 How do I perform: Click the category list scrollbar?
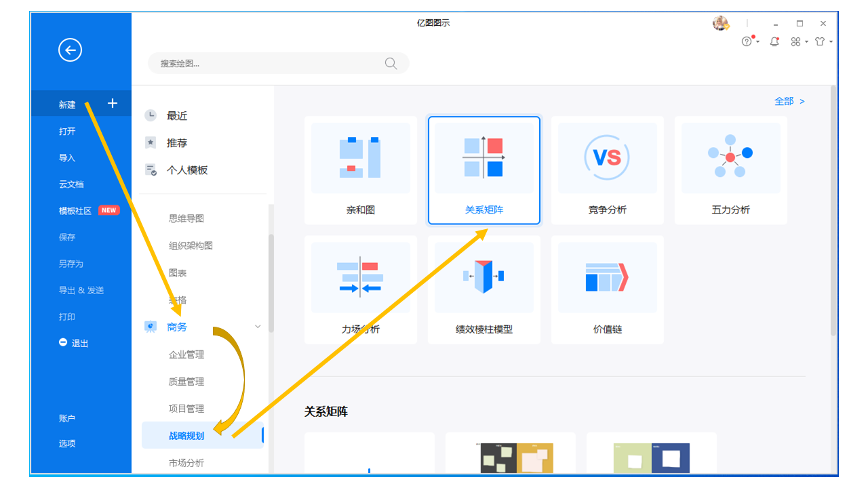[x=271, y=283]
